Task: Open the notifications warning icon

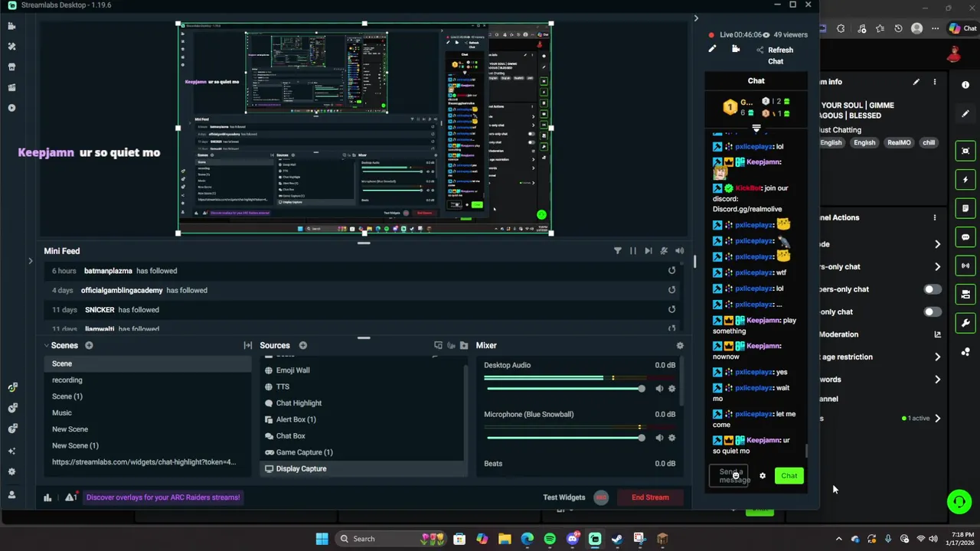Action: [x=70, y=497]
